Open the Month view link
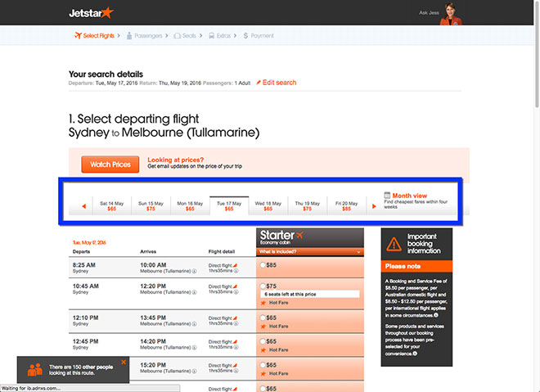This screenshot has height=392, width=540. pyautogui.click(x=409, y=196)
